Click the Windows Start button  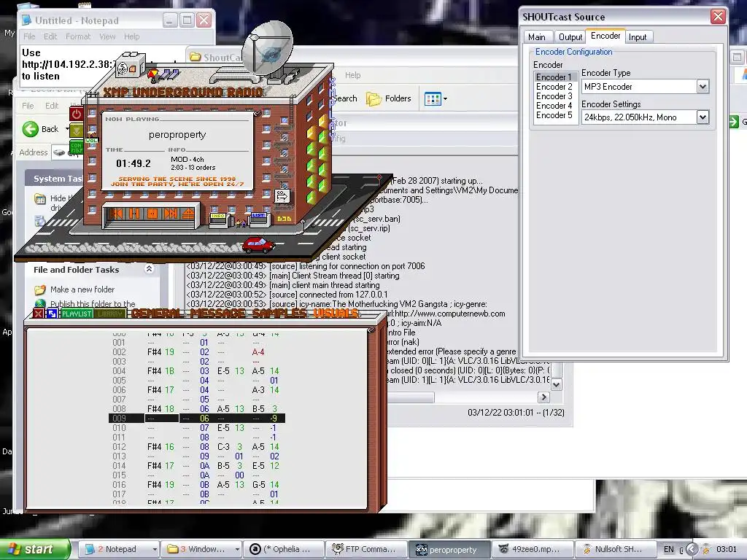tap(35, 549)
